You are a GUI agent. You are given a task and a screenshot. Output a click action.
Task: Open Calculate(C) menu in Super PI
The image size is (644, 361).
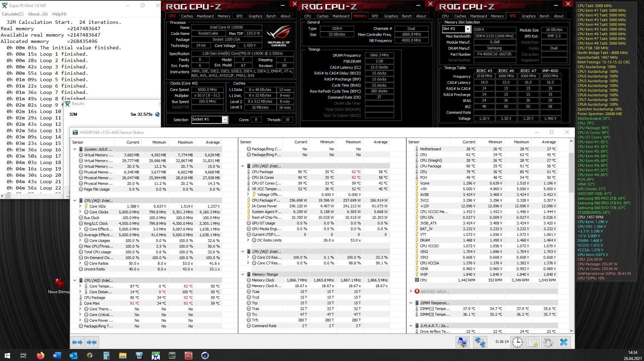tap(12, 14)
